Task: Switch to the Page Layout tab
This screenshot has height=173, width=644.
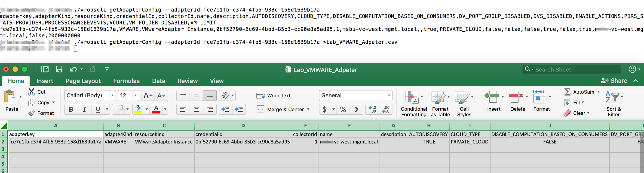Action: tap(83, 81)
